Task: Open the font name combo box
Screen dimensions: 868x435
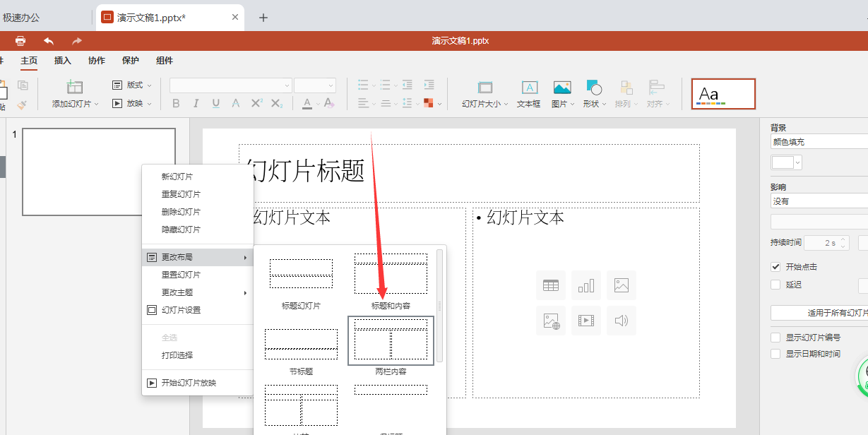Action: pos(230,85)
